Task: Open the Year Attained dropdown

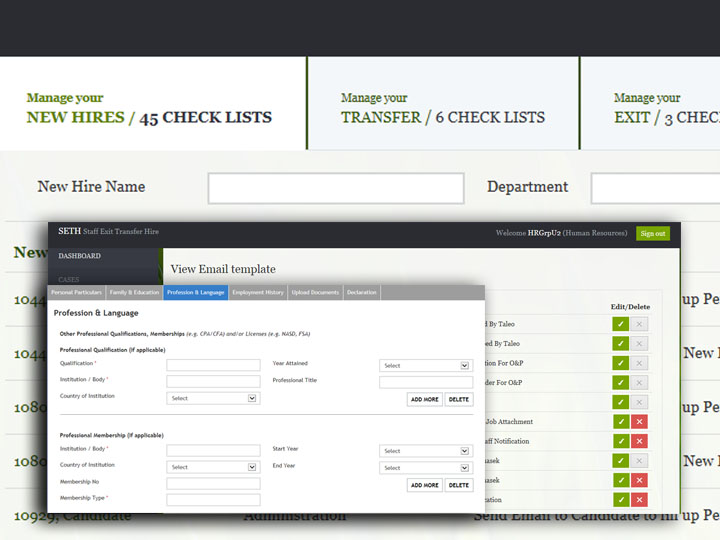Action: (x=426, y=366)
